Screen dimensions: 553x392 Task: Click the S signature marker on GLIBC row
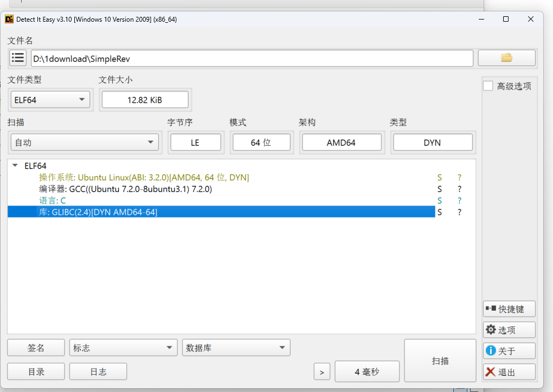pyautogui.click(x=439, y=211)
